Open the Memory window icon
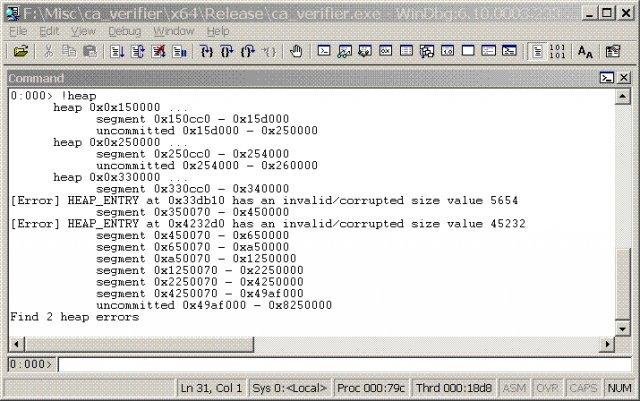This screenshot has width=640, height=401. (x=406, y=51)
